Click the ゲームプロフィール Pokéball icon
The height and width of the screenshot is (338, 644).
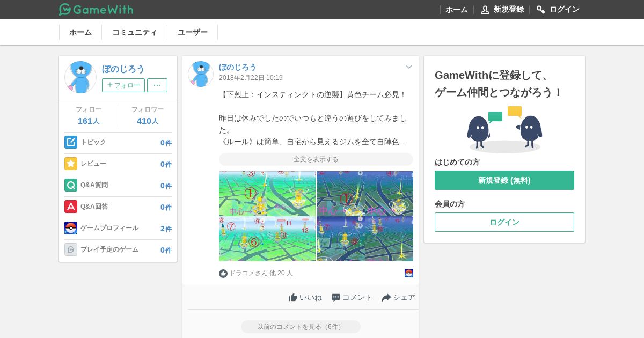pyautogui.click(x=71, y=228)
